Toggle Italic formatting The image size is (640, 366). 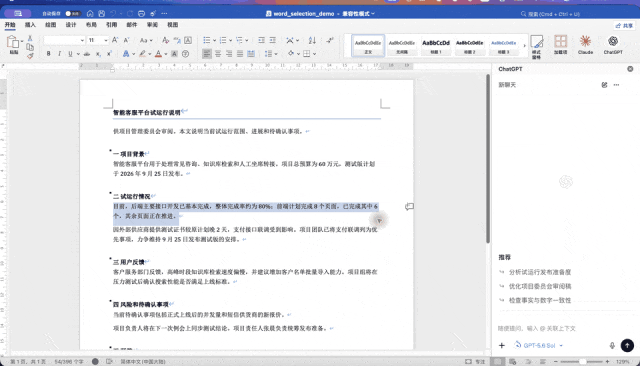pyautogui.click(x=60, y=53)
